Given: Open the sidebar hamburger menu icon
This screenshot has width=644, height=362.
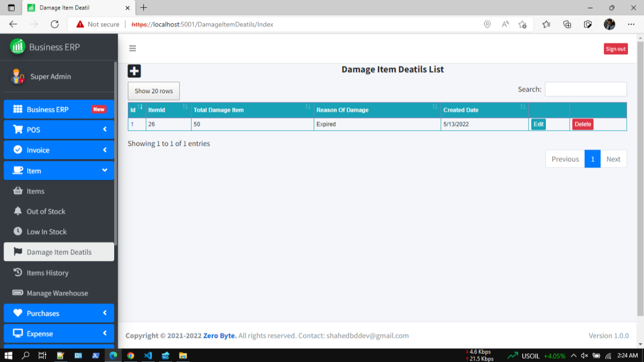Looking at the screenshot, I should pos(132,48).
